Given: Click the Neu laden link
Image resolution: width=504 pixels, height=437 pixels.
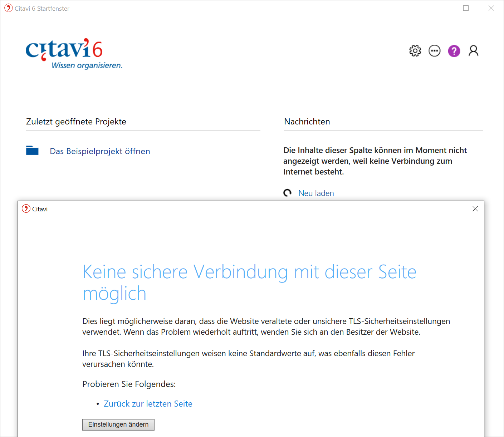Looking at the screenshot, I should [316, 193].
